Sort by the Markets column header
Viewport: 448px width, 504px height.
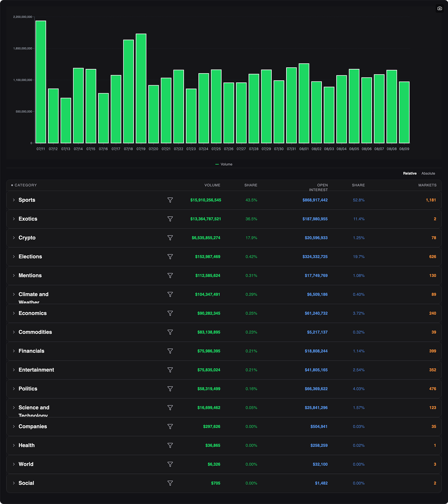pyautogui.click(x=427, y=185)
